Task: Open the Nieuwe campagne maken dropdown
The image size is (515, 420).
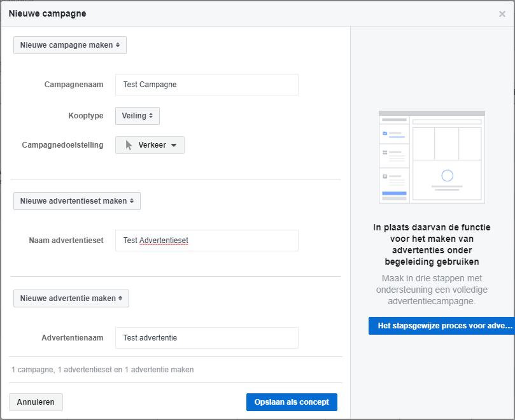Action: (70, 45)
